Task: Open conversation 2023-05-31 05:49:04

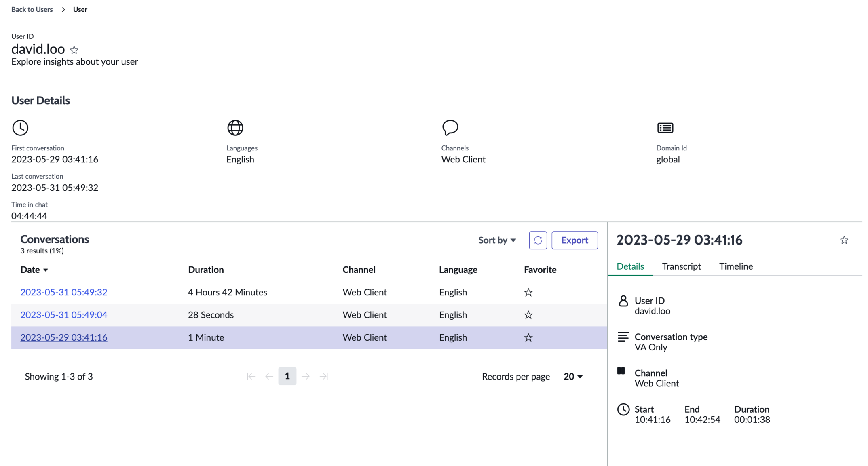Action: [64, 315]
